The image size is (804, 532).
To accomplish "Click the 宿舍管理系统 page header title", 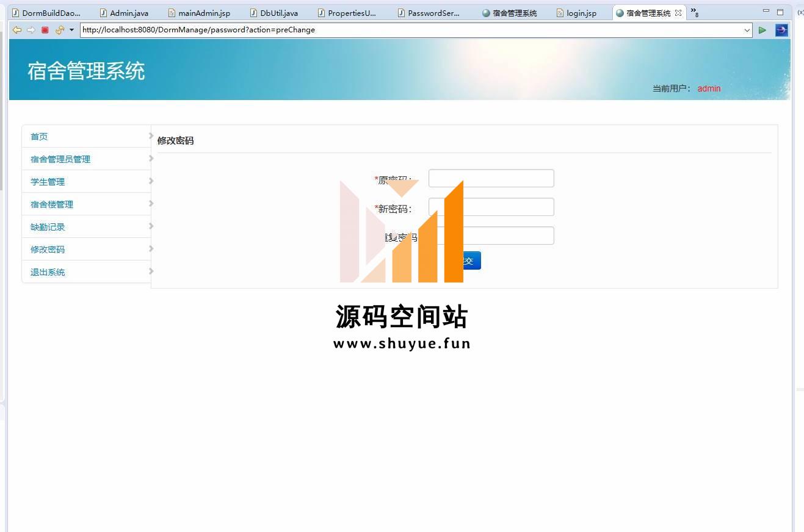I will click(86, 71).
